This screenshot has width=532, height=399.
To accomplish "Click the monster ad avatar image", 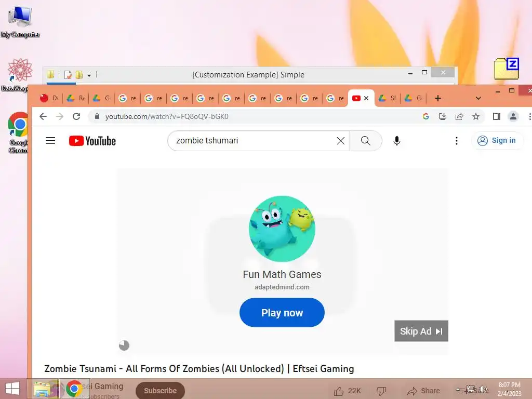I will [282, 229].
